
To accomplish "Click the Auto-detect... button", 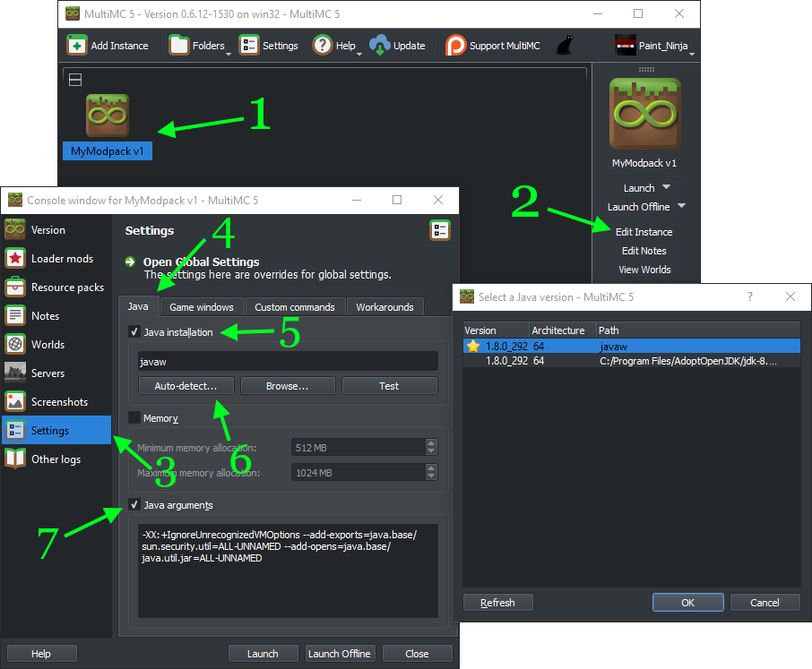I will tap(186, 386).
